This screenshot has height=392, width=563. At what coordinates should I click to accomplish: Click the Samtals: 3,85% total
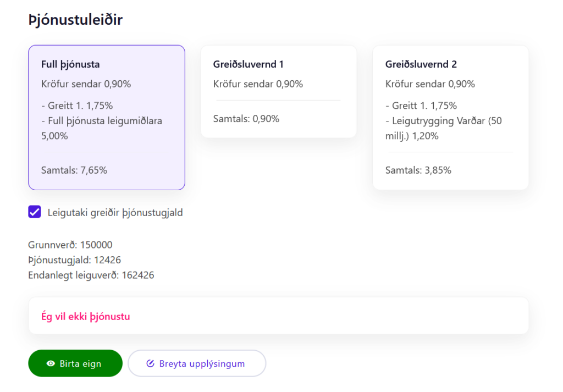(418, 170)
